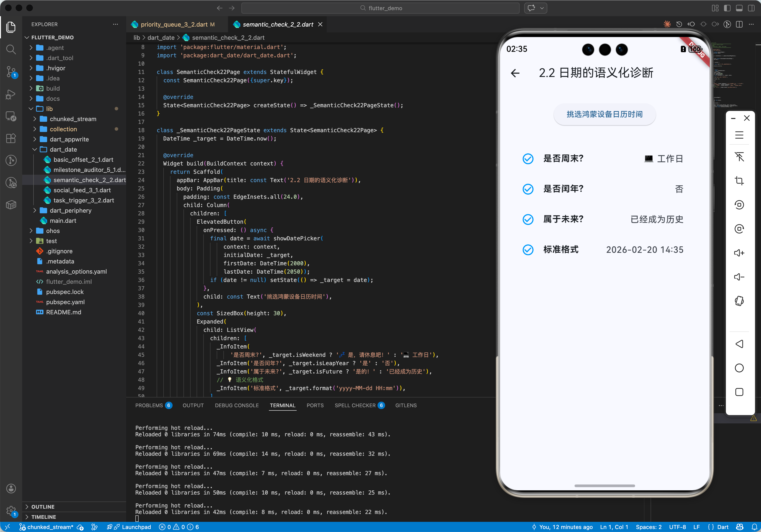Toggle secondary sidebar layout icon
761x532 pixels.
coord(751,8)
